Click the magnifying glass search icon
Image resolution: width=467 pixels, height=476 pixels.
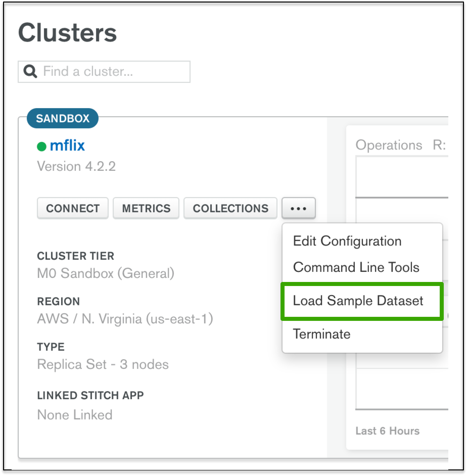(30, 72)
